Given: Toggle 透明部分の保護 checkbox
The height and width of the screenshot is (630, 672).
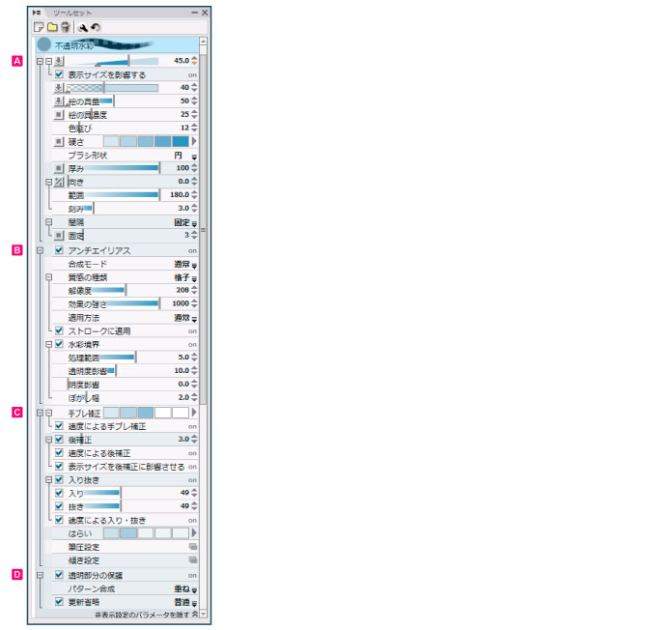Looking at the screenshot, I should pyautogui.click(x=59, y=575).
